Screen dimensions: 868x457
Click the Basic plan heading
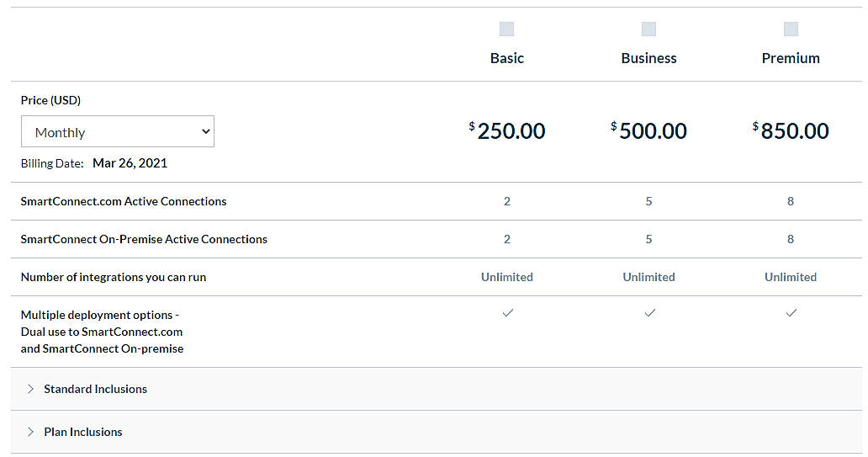(x=507, y=58)
